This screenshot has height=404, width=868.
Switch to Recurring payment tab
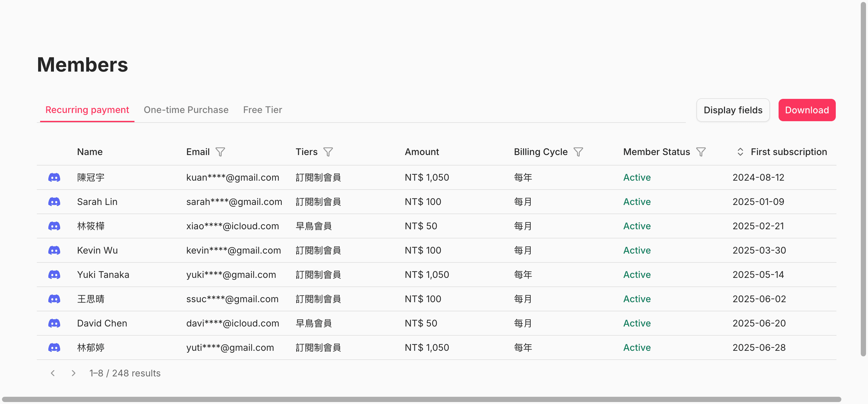[x=87, y=110]
